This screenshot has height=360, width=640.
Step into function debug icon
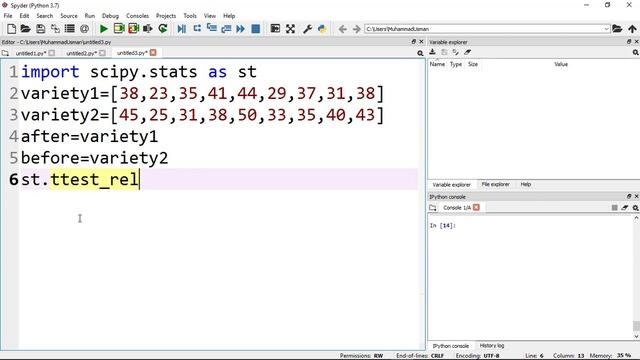point(211,29)
